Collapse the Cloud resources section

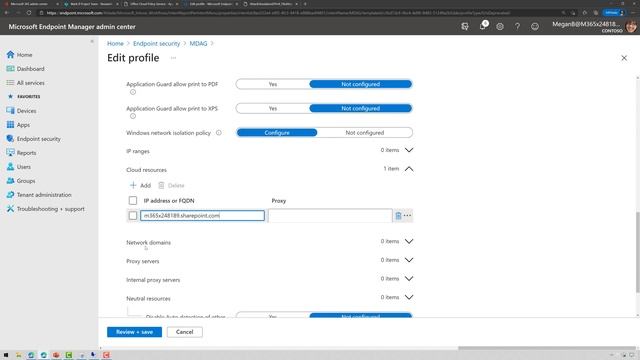409,169
